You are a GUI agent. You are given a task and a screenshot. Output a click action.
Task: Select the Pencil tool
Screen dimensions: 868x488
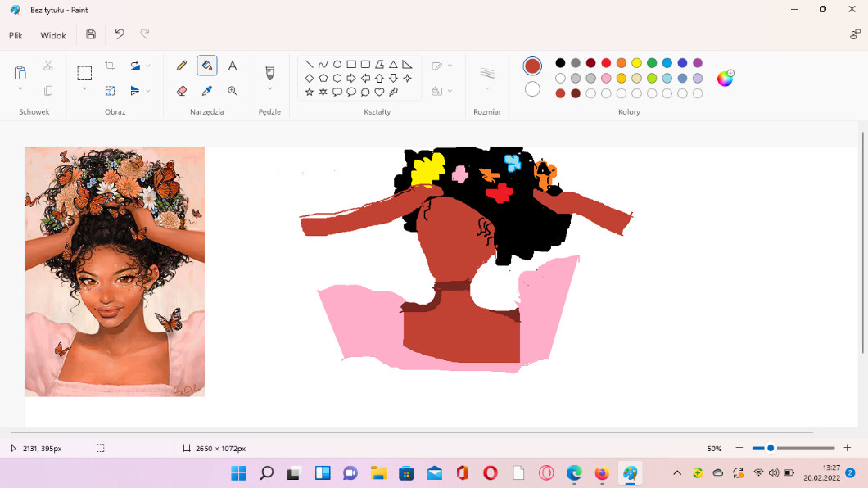(182, 66)
